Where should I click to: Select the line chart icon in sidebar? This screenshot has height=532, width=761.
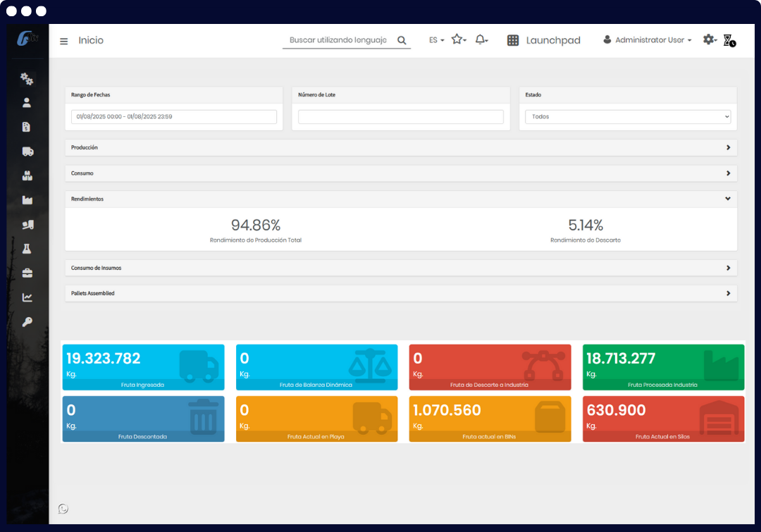27,297
